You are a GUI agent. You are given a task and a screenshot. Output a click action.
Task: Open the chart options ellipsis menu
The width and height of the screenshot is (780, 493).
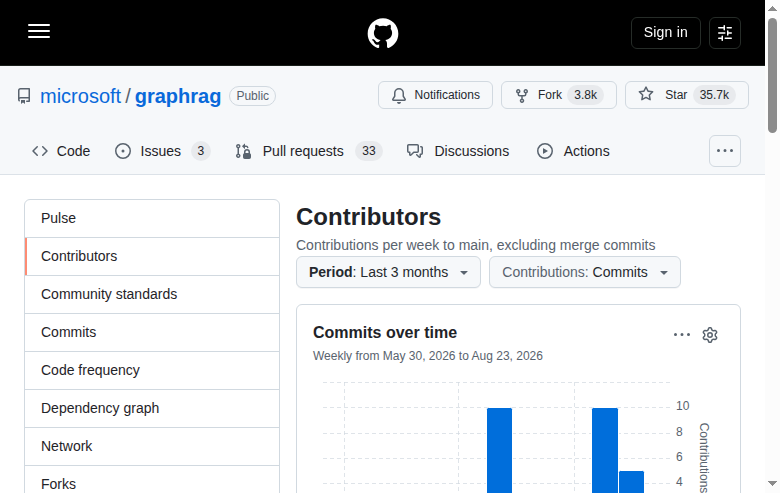[682, 335]
